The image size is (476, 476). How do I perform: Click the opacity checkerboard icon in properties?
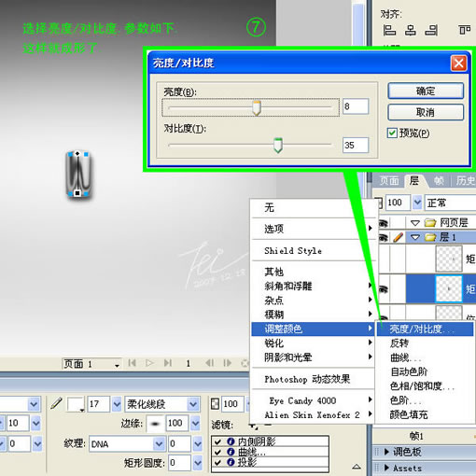(x=215, y=404)
